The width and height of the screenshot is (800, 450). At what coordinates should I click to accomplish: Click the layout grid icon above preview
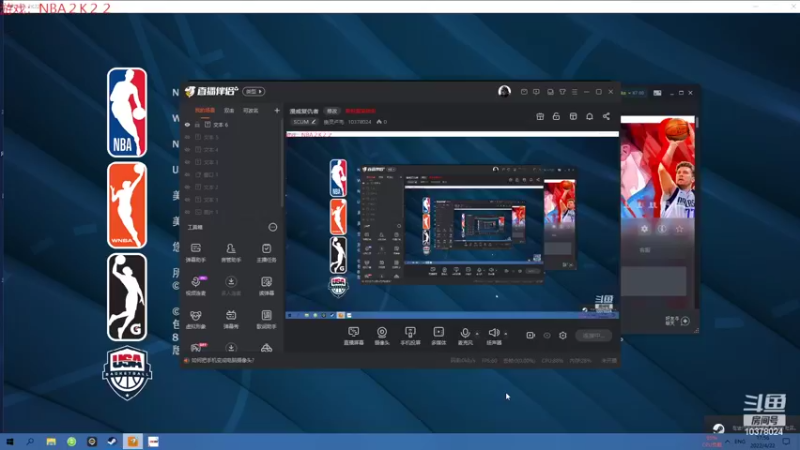pyautogui.click(x=573, y=116)
